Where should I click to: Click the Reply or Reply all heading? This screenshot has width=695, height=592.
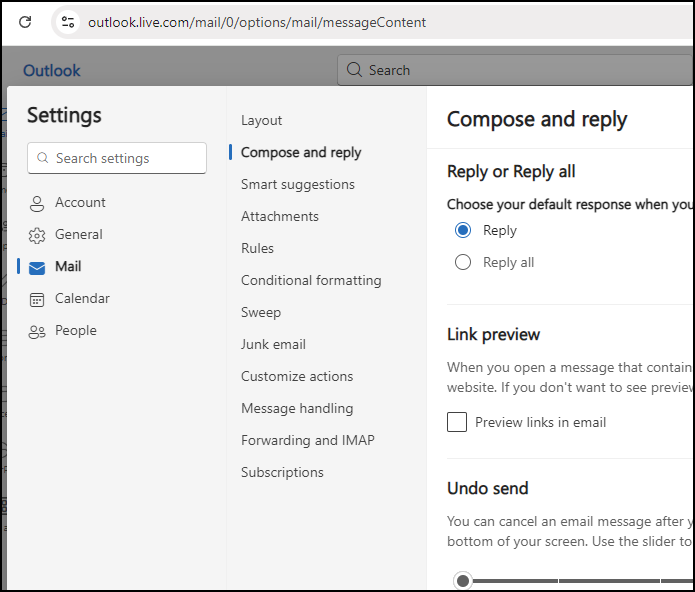[x=511, y=171]
